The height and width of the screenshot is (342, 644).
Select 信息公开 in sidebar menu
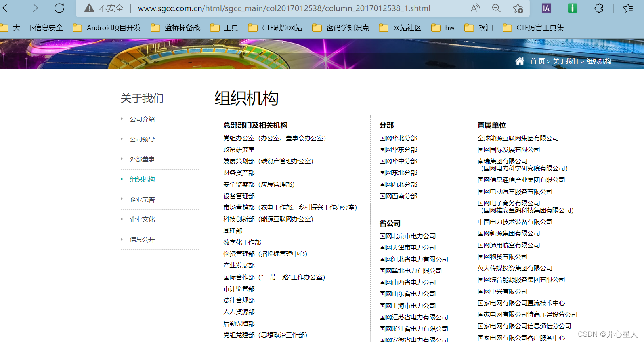(x=142, y=239)
